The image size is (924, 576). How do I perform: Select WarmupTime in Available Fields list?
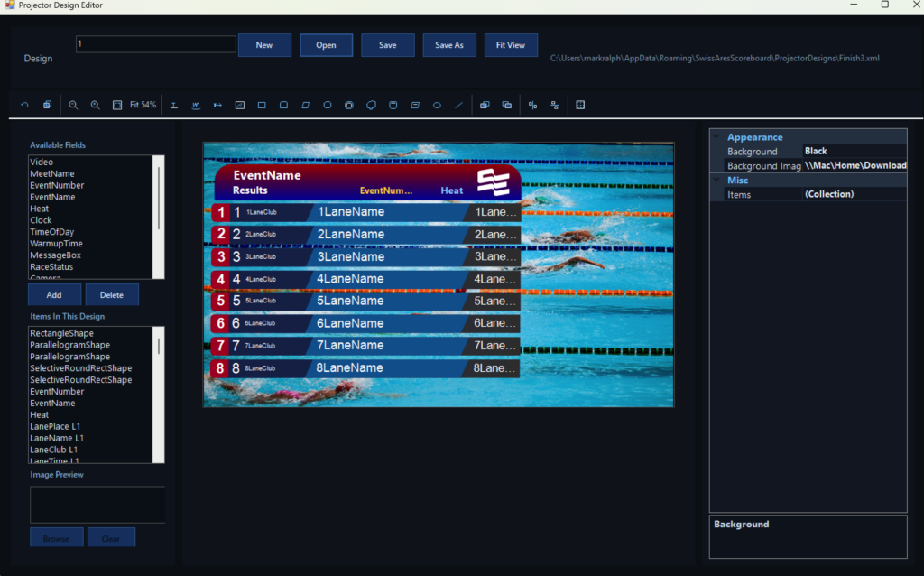click(56, 244)
